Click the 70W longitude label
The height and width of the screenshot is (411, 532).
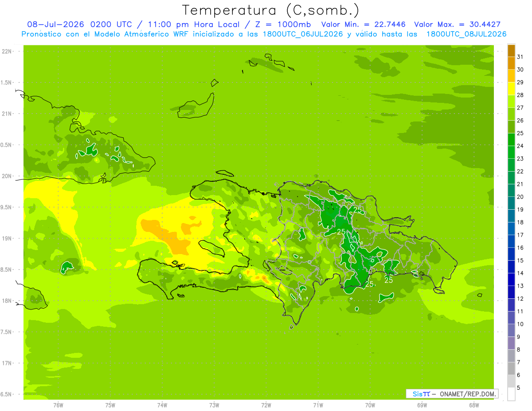[370, 405]
